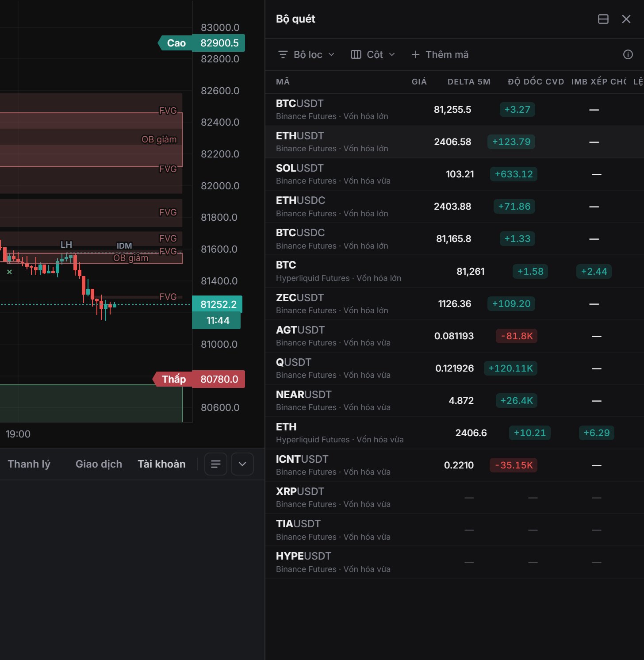Sort by DELTA 5M column header
Screen dimensions: 644x660
[469, 82]
